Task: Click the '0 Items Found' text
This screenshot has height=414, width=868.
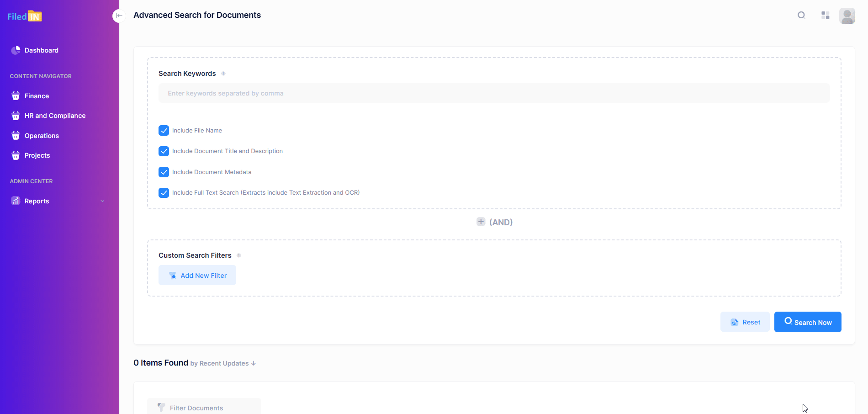Action: click(161, 363)
